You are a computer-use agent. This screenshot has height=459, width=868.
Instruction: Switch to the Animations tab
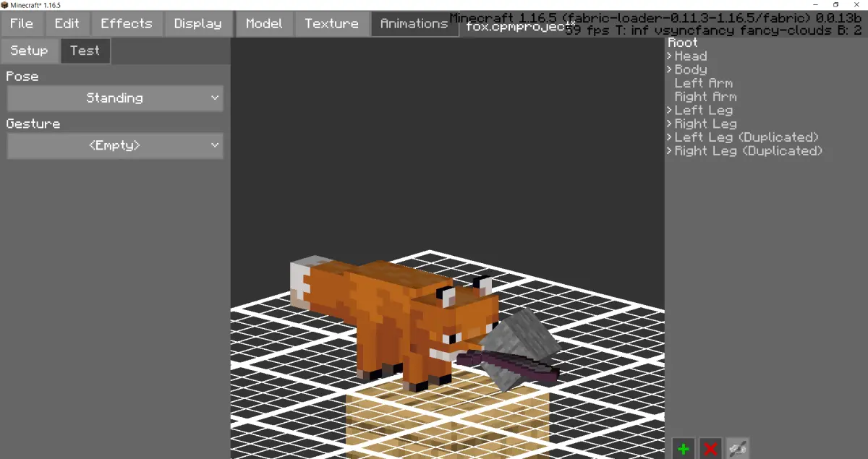(414, 24)
